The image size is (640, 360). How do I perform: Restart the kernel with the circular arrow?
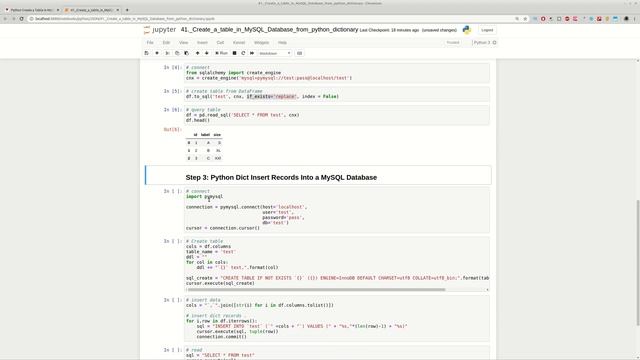243,53
